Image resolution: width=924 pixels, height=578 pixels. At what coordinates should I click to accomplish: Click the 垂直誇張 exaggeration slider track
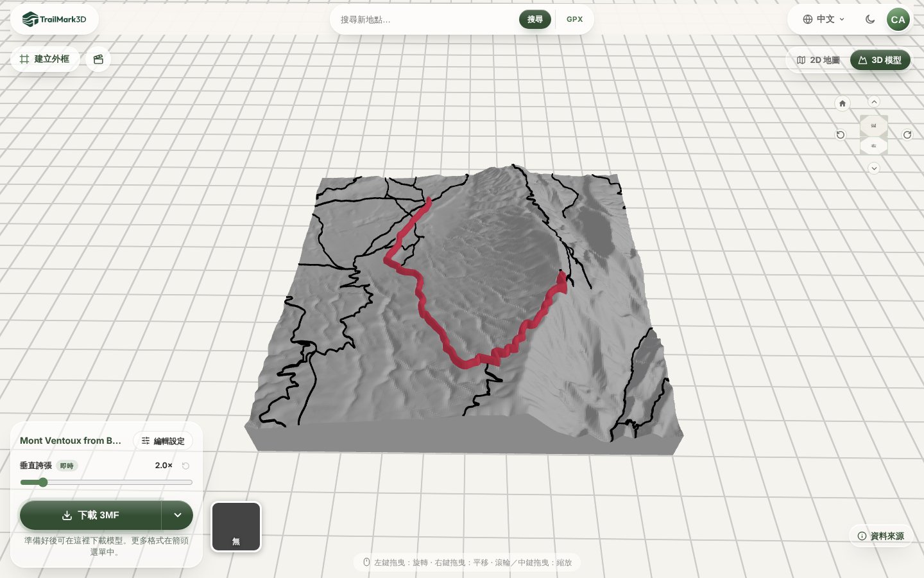[107, 482]
